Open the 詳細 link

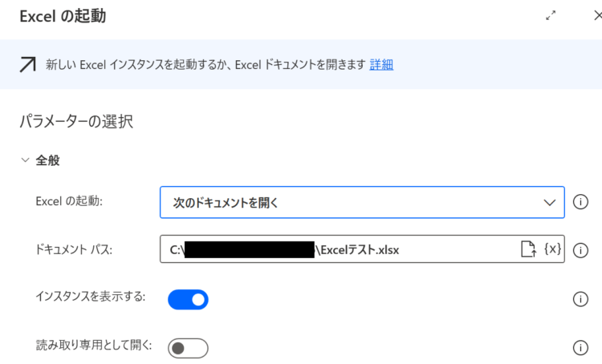click(x=381, y=64)
